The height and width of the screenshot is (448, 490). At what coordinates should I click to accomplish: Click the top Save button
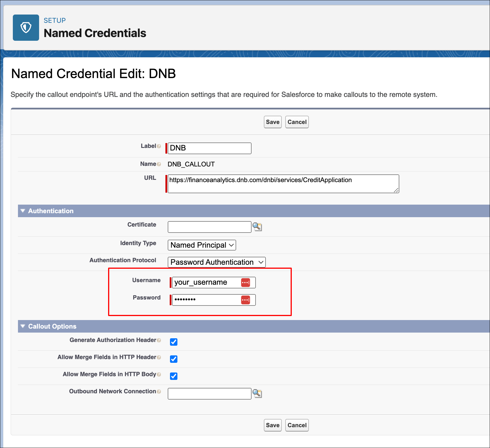273,122
